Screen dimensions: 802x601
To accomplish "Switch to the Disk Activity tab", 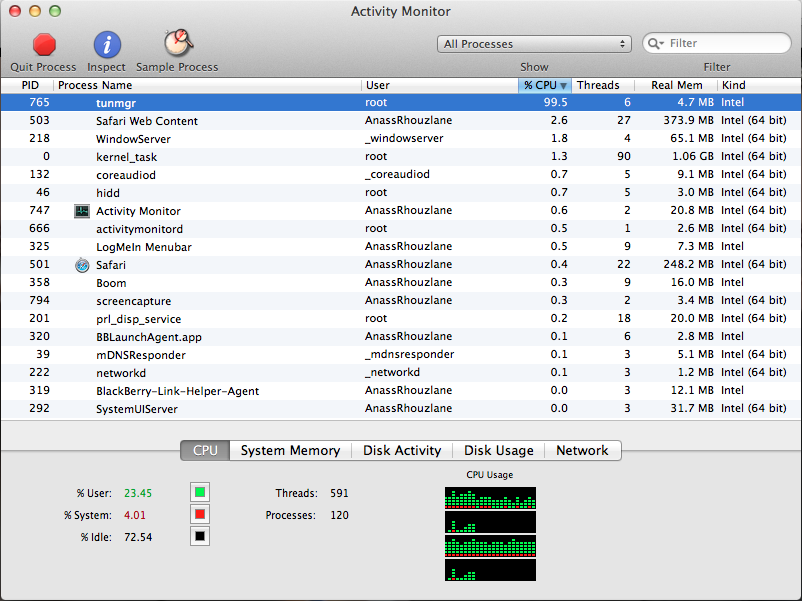I will (402, 450).
